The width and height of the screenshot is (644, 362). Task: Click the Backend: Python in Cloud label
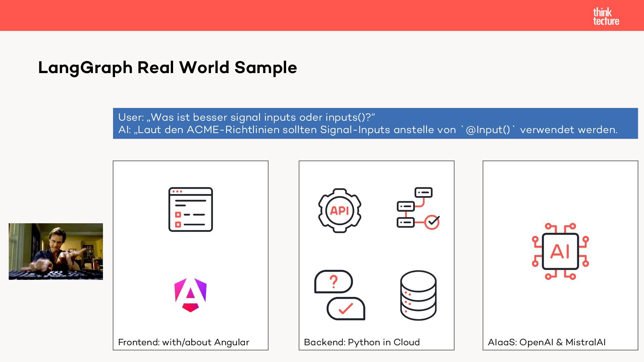362,342
